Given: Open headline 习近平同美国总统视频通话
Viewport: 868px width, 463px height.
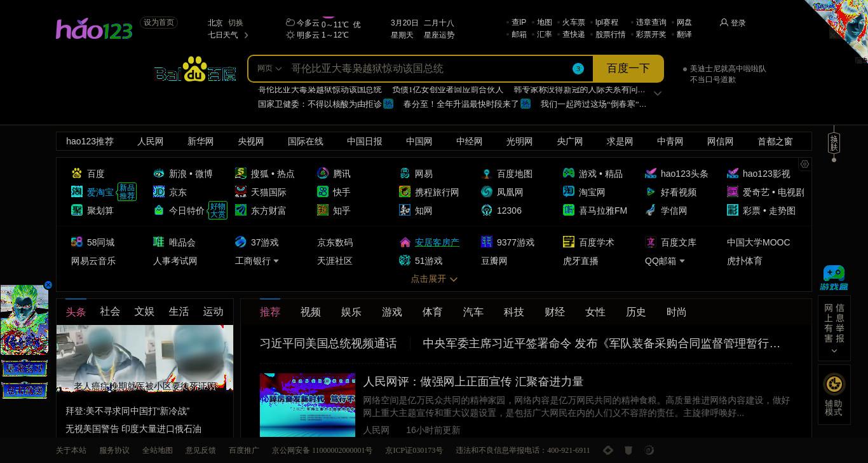Looking at the screenshot, I should (x=329, y=343).
